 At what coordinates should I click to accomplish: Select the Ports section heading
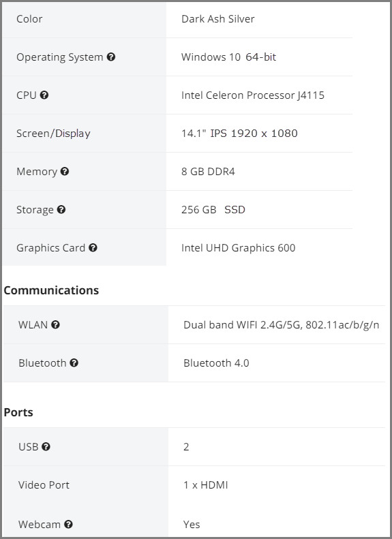coord(18,412)
